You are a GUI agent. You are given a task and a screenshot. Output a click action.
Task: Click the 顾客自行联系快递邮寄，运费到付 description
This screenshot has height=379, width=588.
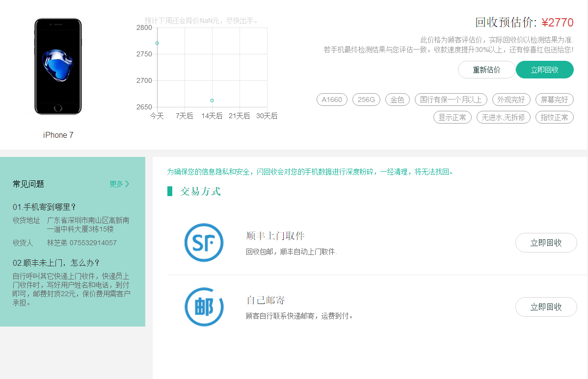point(299,316)
